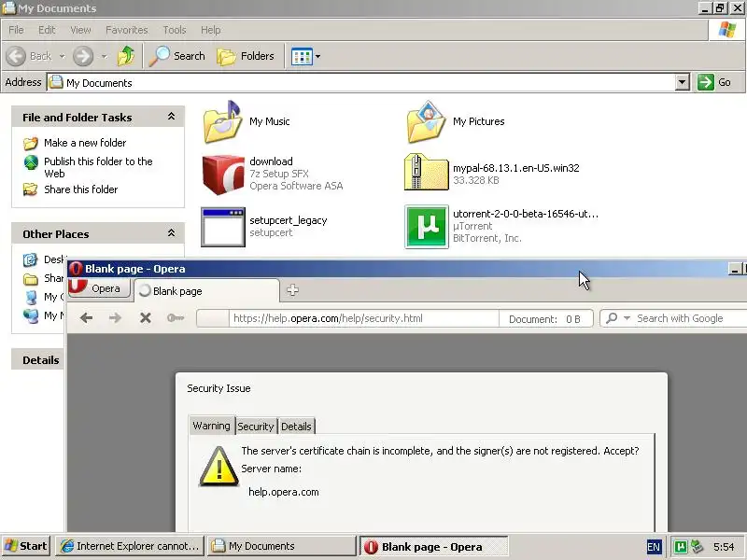The width and height of the screenshot is (747, 560).
Task: Open the File menu
Action: point(16,30)
